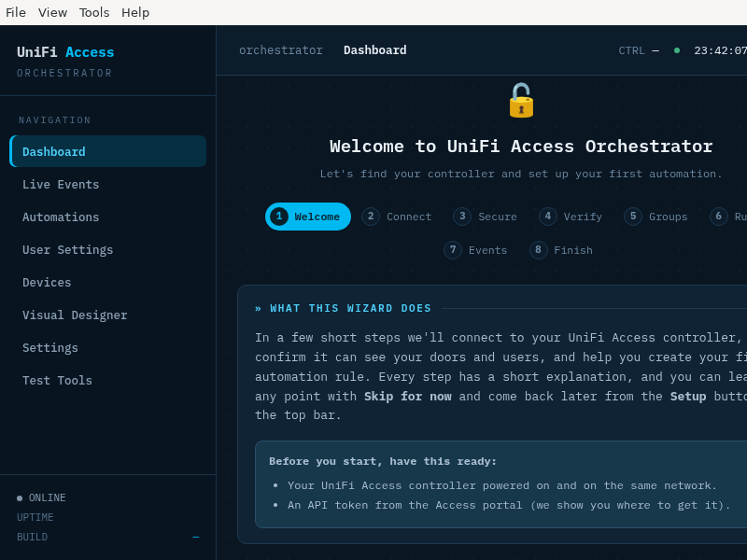Click the ORCHESTRATOR subtitle under the logo

tap(64, 73)
